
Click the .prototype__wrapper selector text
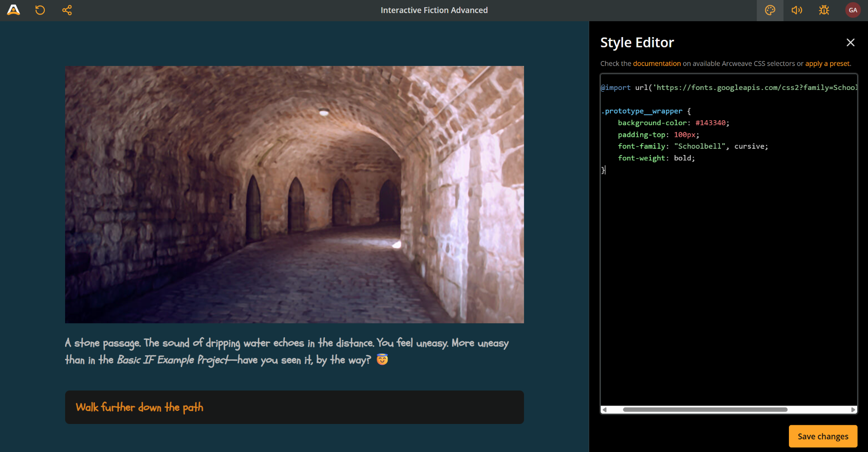tap(642, 111)
